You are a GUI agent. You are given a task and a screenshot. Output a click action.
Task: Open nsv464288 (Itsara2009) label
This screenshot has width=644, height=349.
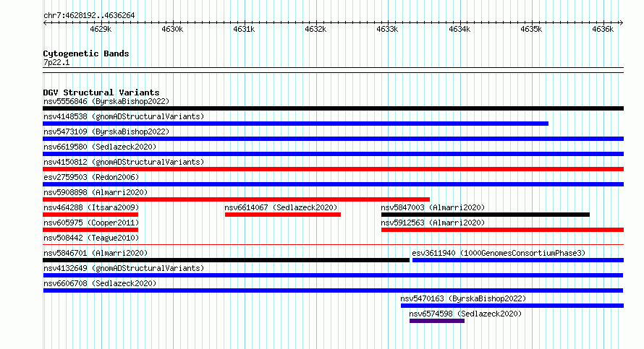click(x=91, y=207)
